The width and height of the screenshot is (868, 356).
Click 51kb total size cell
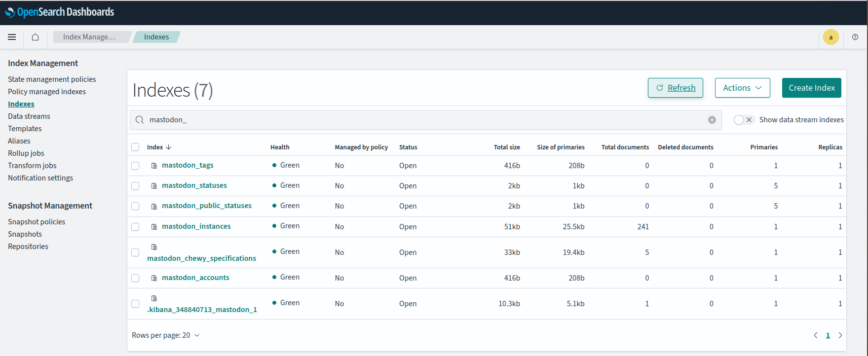[512, 227]
